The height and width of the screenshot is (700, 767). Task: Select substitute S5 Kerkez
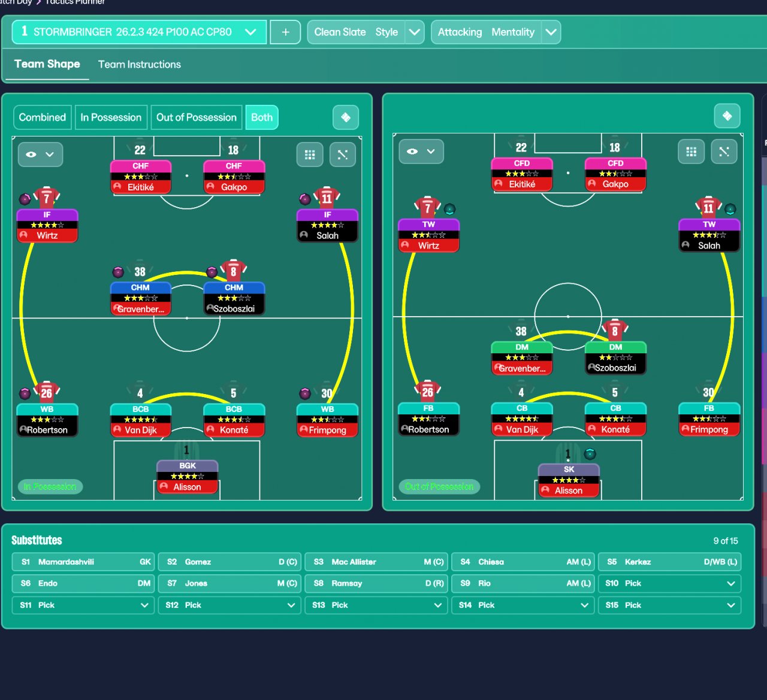click(669, 562)
